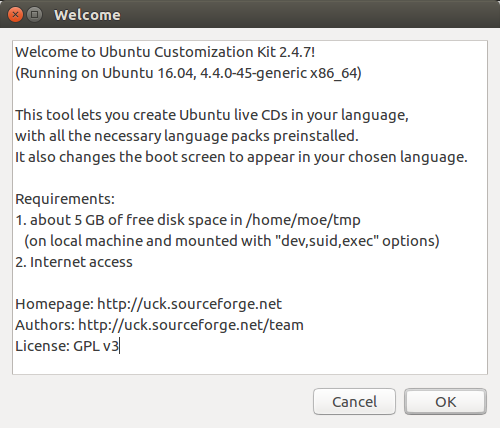Click the Welcome to Ubuntu Customization Kit 2.4.7 line
This screenshot has width=500, height=428.
[x=165, y=52]
